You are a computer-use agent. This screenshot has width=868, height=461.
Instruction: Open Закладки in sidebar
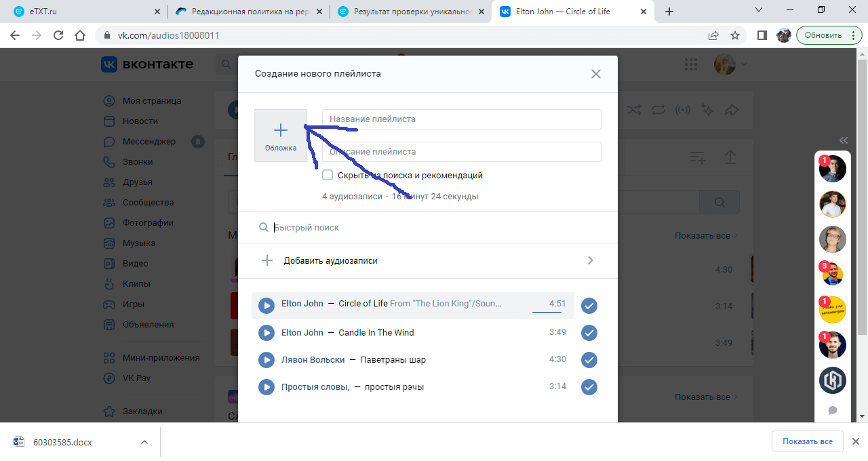click(142, 412)
